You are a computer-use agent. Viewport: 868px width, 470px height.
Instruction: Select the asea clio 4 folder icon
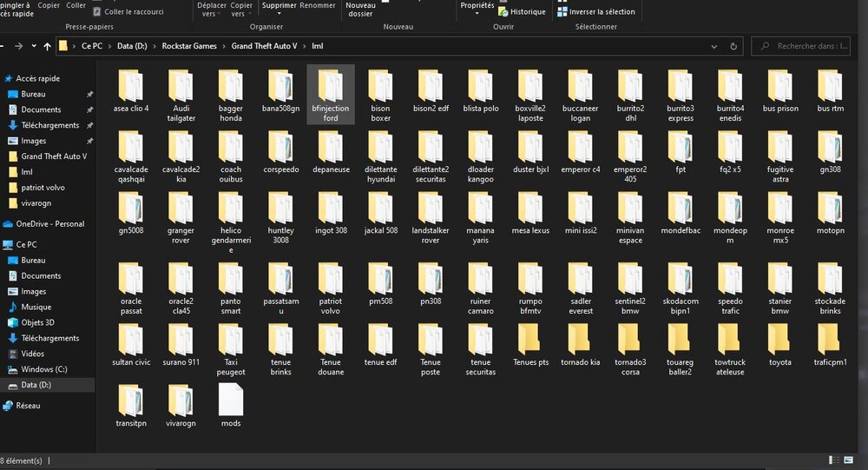click(x=131, y=85)
